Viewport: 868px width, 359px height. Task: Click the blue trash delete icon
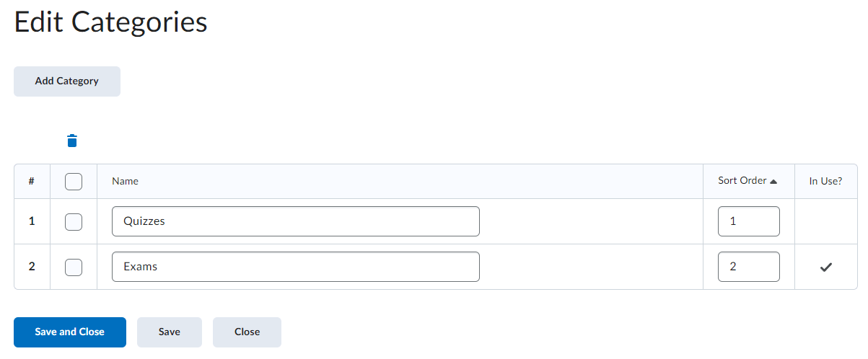pyautogui.click(x=72, y=141)
